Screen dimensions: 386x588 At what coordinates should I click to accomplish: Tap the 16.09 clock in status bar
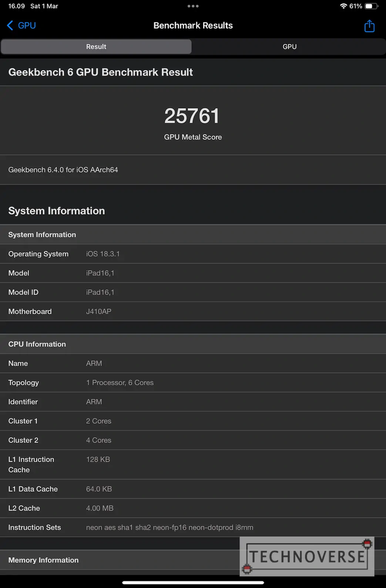point(17,6)
